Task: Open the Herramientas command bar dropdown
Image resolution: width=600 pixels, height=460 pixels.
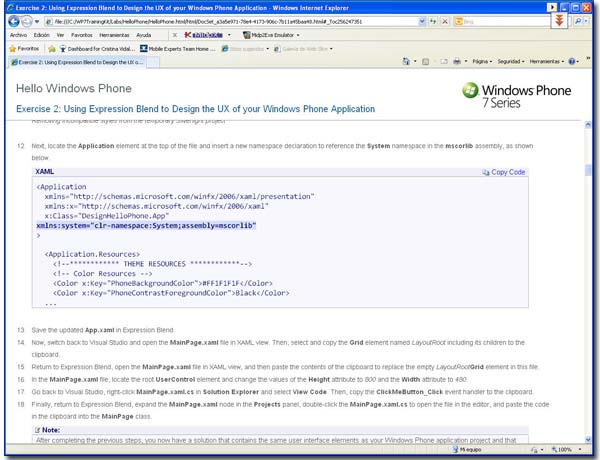Action: point(546,61)
